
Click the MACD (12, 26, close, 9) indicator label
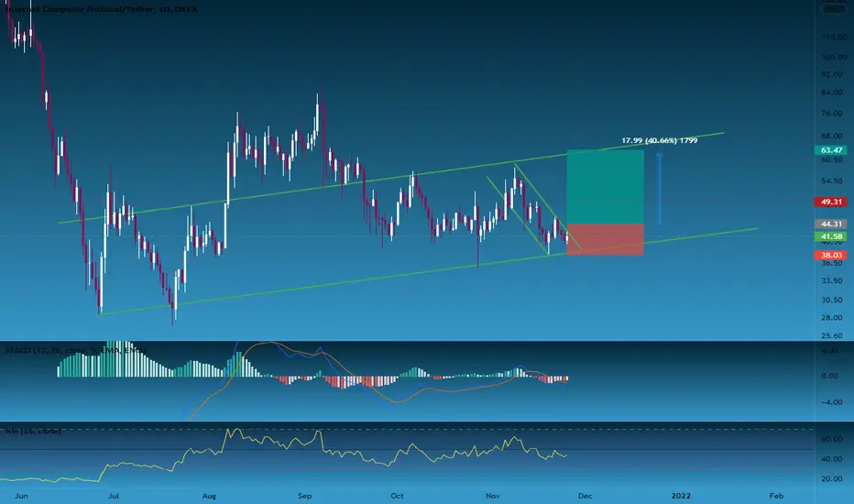pos(76,350)
